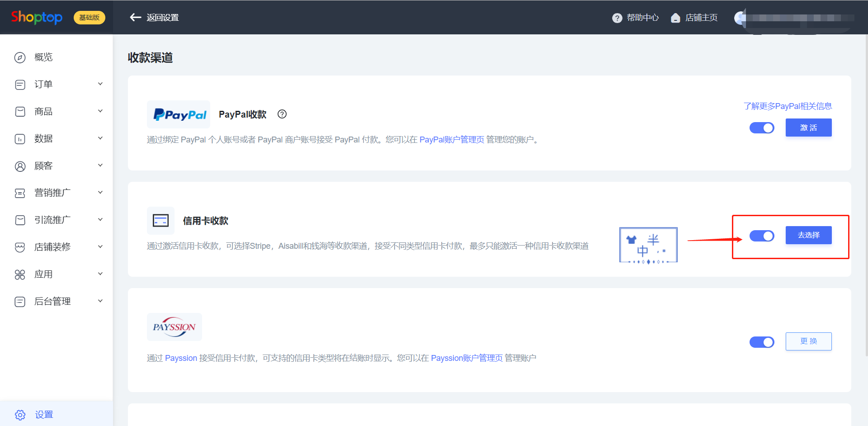The width and height of the screenshot is (868, 426).
Task: Expand the 营销推广 submenu chevron
Action: [100, 193]
